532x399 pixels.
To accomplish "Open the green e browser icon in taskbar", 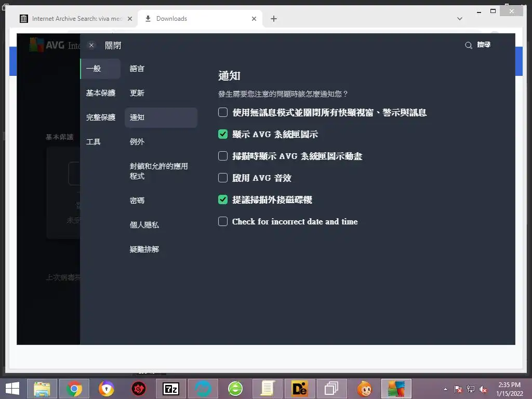I will pos(235,389).
